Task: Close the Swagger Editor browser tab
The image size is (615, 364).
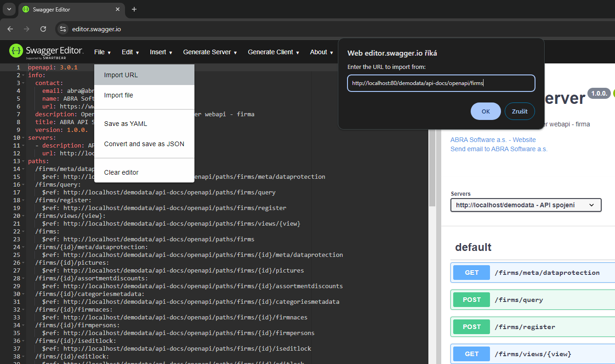Action: pos(118,9)
